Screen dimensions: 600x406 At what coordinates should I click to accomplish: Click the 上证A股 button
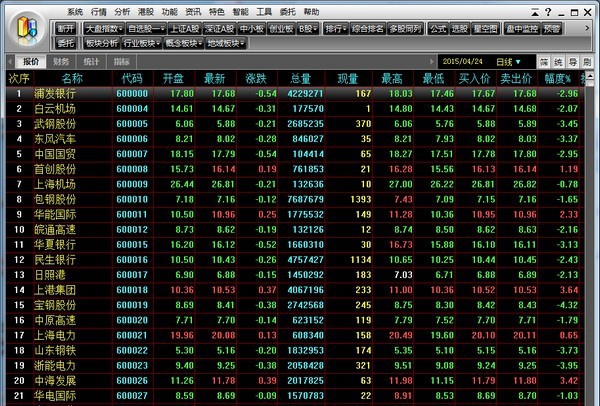tap(185, 29)
